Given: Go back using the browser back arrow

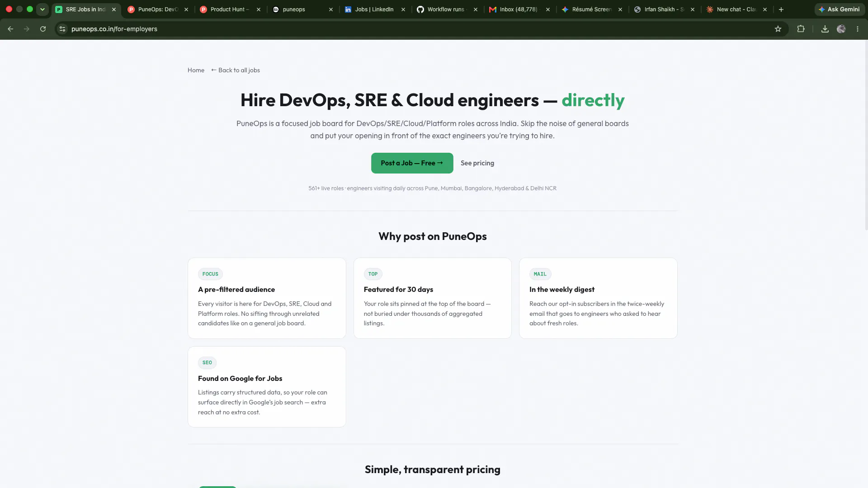Looking at the screenshot, I should tap(10, 29).
